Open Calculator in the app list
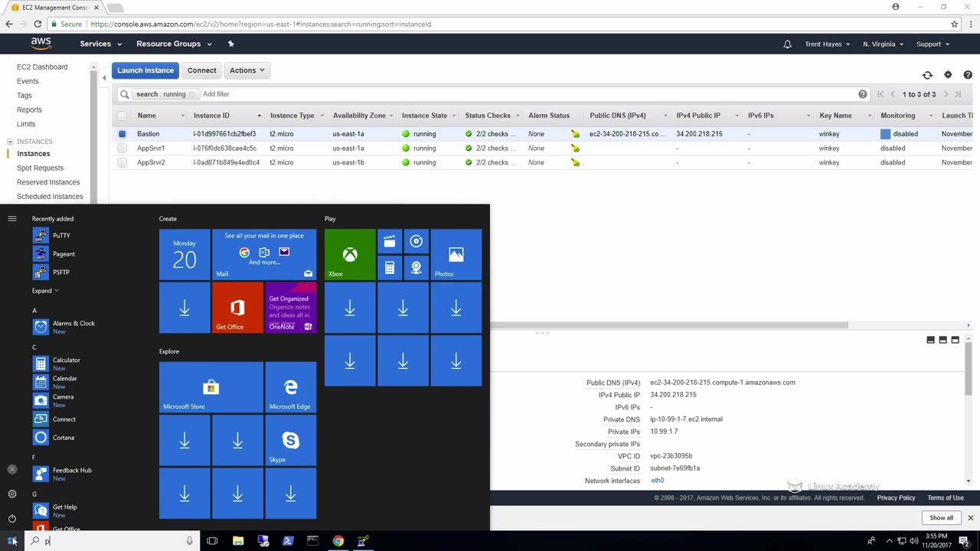The image size is (980, 551). pos(57,364)
